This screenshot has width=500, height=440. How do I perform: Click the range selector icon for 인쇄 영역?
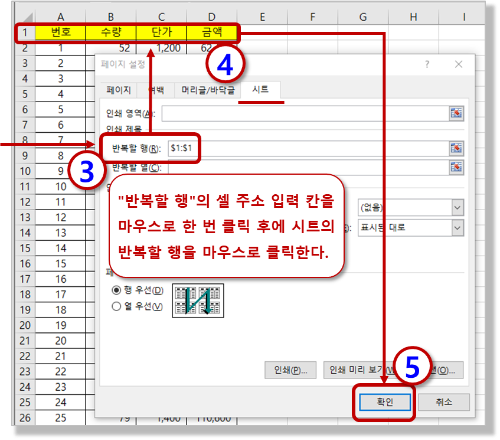pyautogui.click(x=456, y=114)
